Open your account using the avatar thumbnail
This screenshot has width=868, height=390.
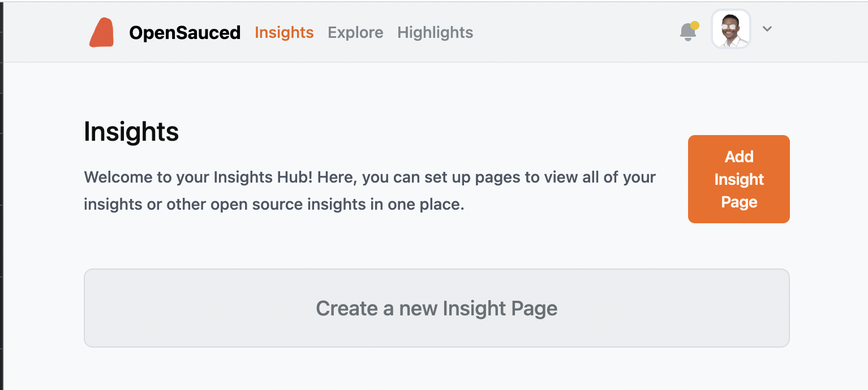pos(731,29)
